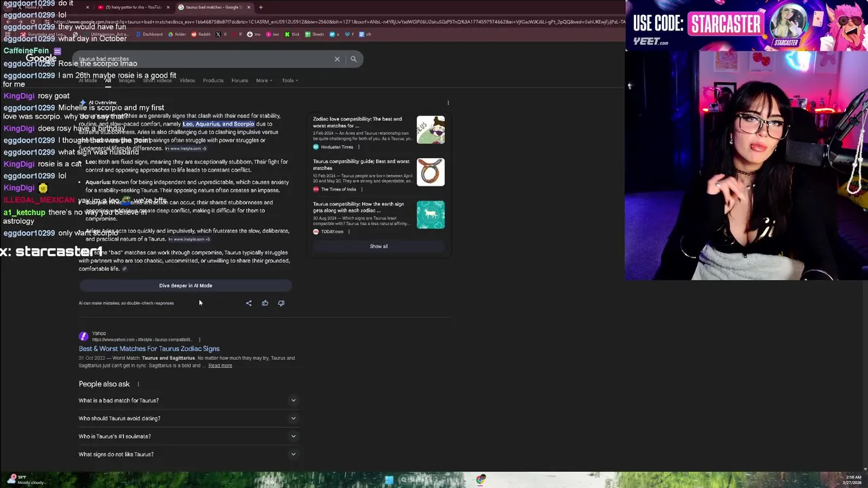Open new browser tab with plus icon
Image resolution: width=868 pixels, height=488 pixels.
click(x=260, y=7)
